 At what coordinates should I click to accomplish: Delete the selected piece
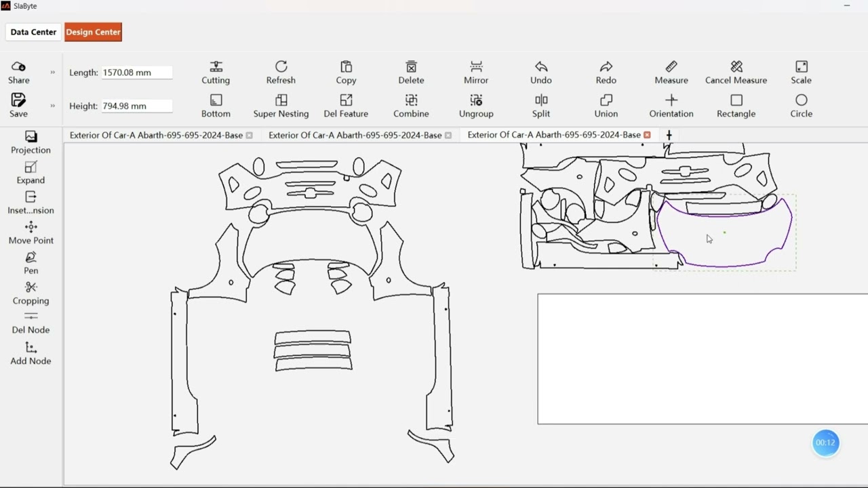411,73
